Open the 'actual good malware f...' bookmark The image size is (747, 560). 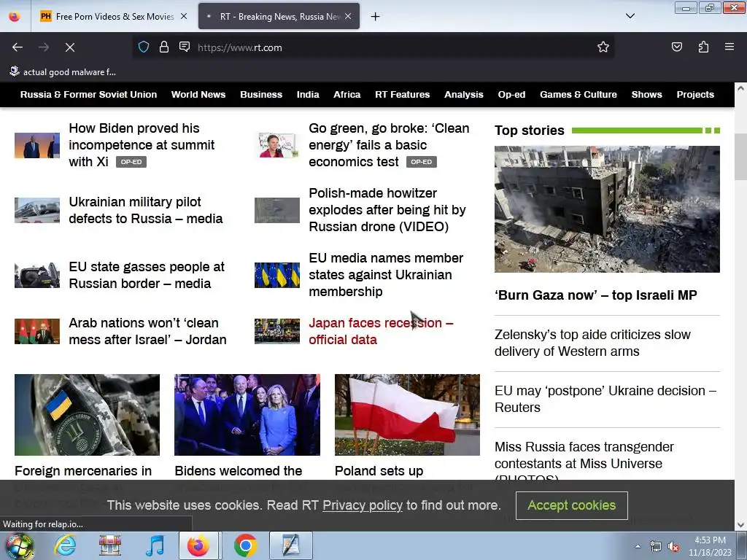click(63, 72)
